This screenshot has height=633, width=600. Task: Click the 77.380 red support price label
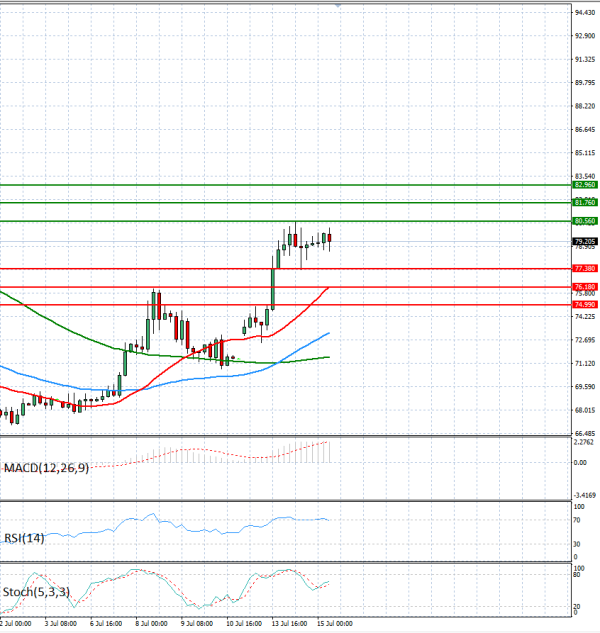tap(585, 268)
